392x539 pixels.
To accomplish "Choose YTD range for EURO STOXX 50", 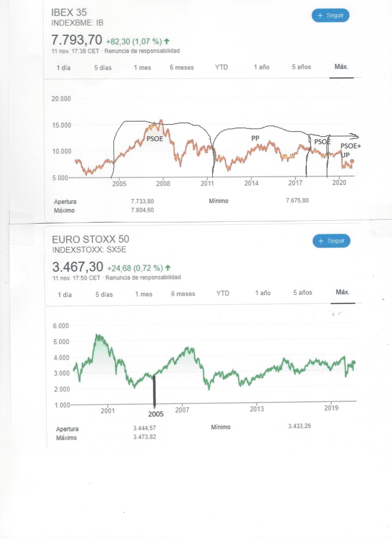I will (x=222, y=293).
